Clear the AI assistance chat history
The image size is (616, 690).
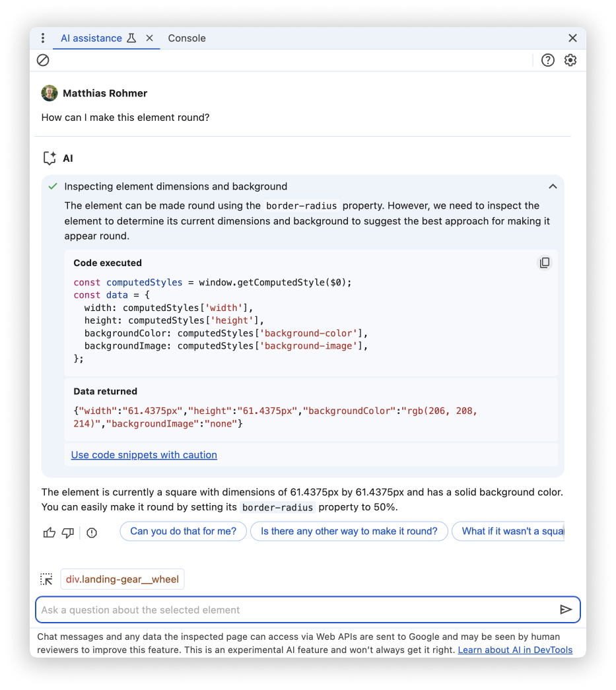[43, 60]
